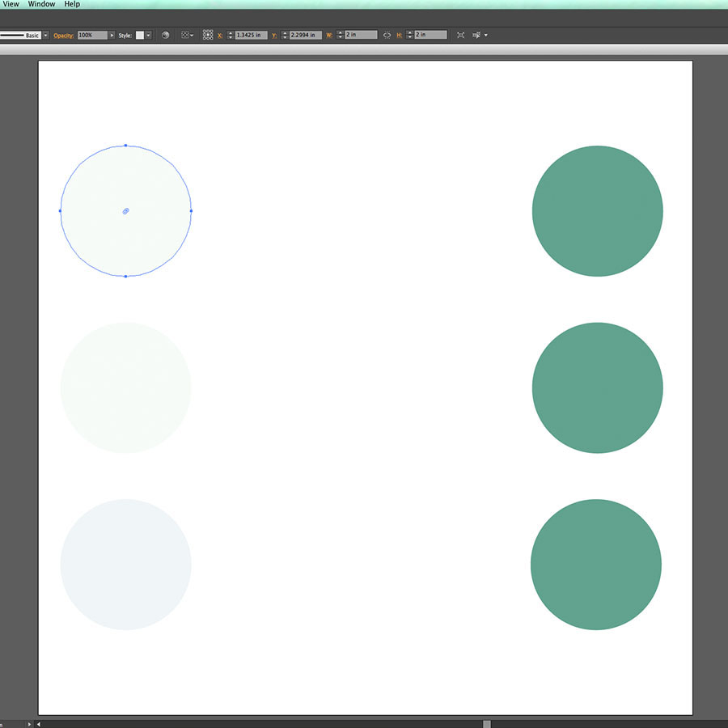Click the Y coordinate label link
This screenshot has width=728, height=728.
point(274,36)
